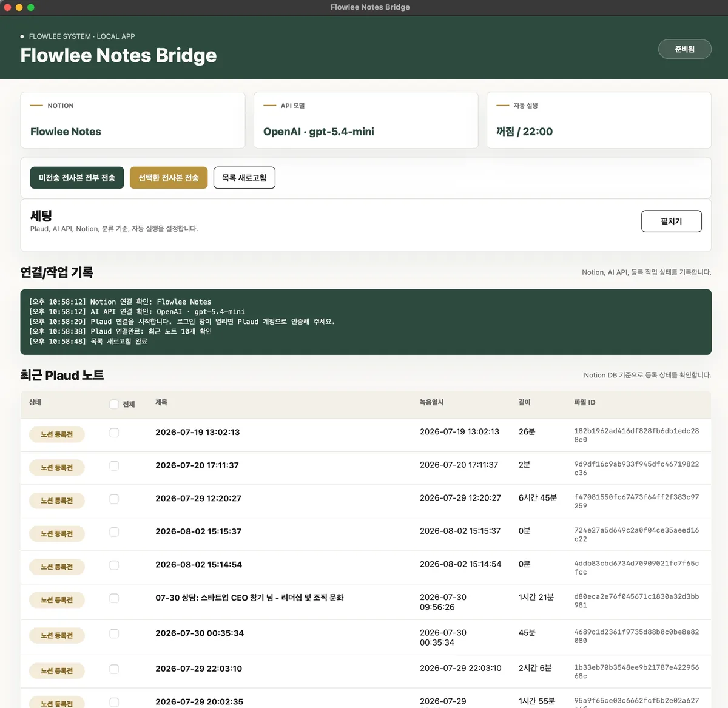The height and width of the screenshot is (708, 728).
Task: Refresh list with 목록 새로고침
Action: [x=244, y=178]
